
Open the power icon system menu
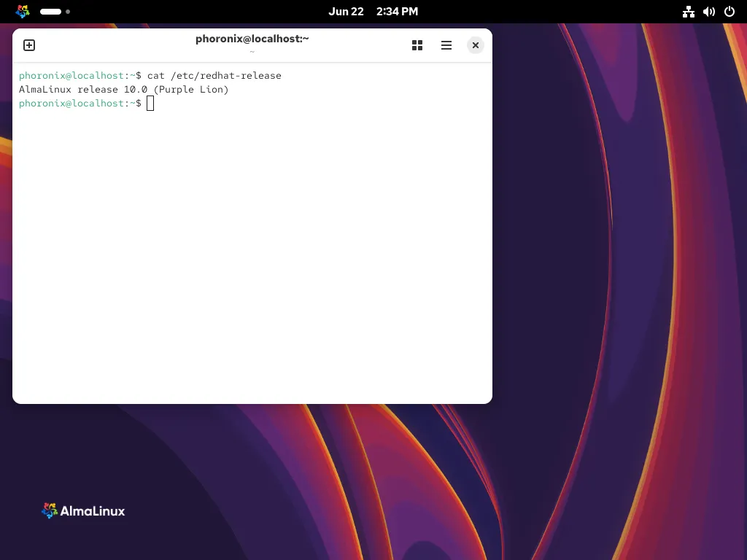tap(729, 12)
